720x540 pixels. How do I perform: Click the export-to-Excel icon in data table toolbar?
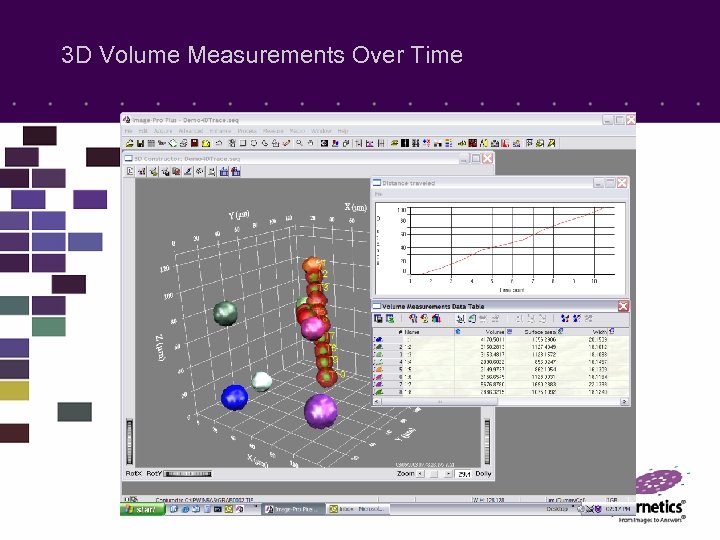(390, 319)
